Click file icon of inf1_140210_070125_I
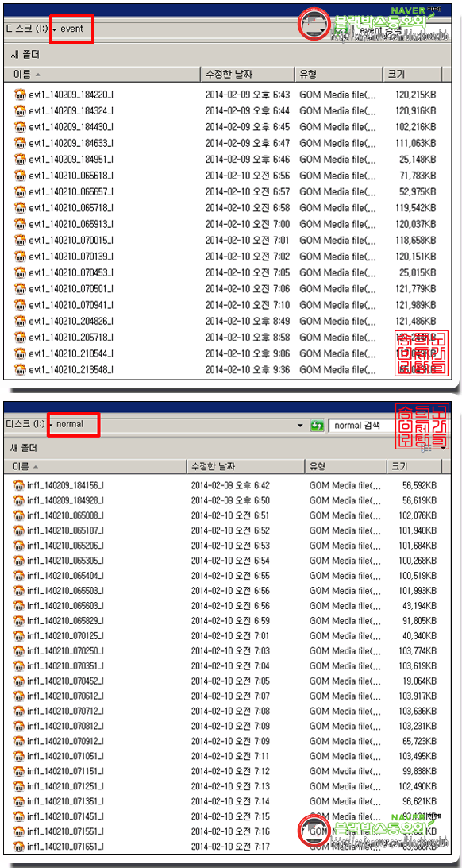The image size is (462, 868). pyautogui.click(x=19, y=635)
